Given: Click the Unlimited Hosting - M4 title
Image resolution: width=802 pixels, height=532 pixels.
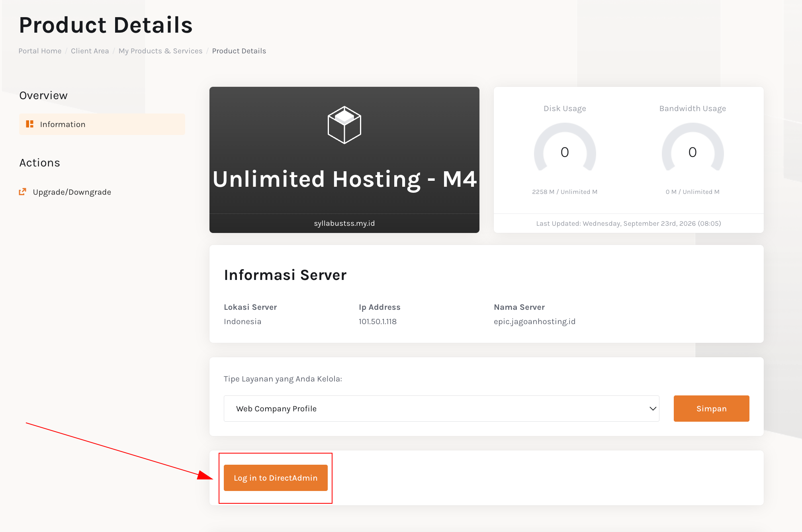Looking at the screenshot, I should [x=344, y=179].
